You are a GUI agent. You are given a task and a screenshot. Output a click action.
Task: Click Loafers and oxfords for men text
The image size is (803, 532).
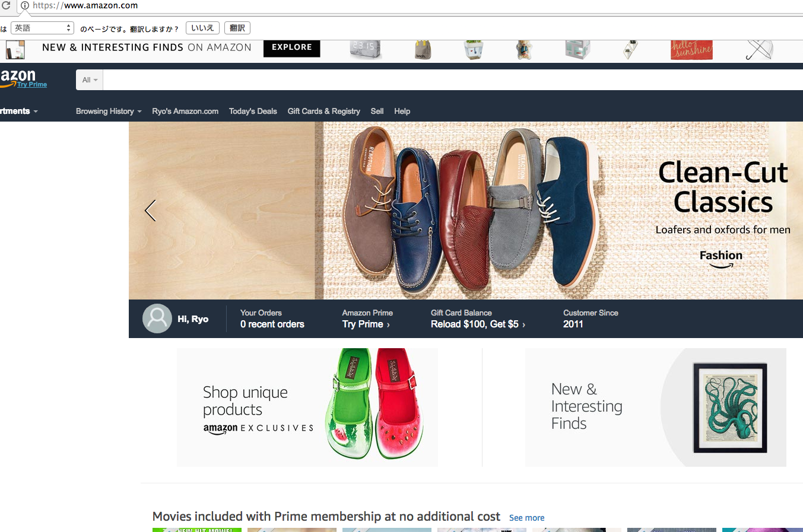tap(723, 230)
